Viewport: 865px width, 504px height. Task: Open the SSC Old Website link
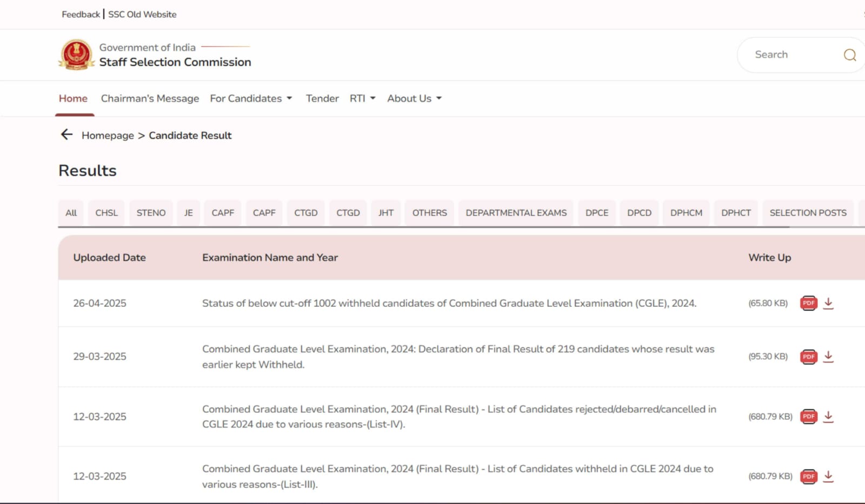click(x=142, y=14)
